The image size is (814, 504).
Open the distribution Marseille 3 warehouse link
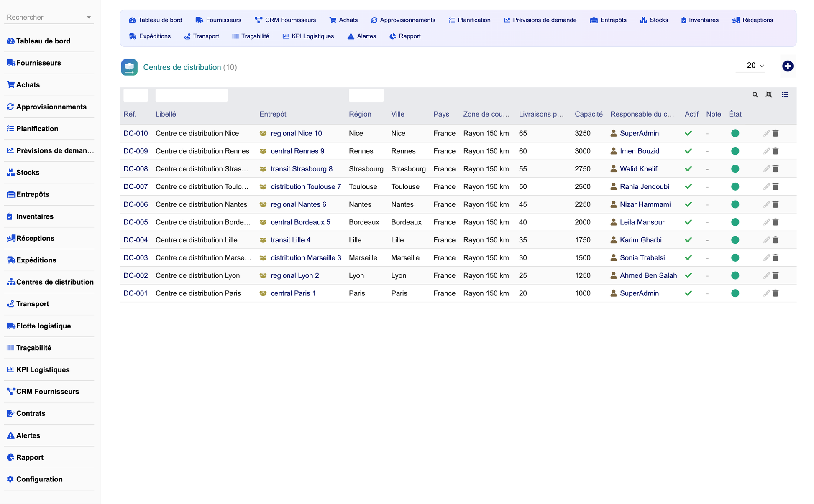point(306,257)
